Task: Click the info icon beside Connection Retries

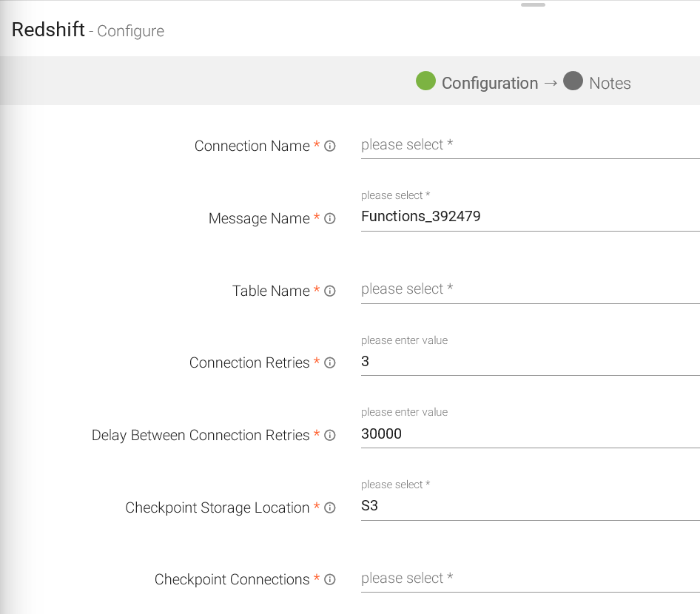Action: click(x=330, y=363)
